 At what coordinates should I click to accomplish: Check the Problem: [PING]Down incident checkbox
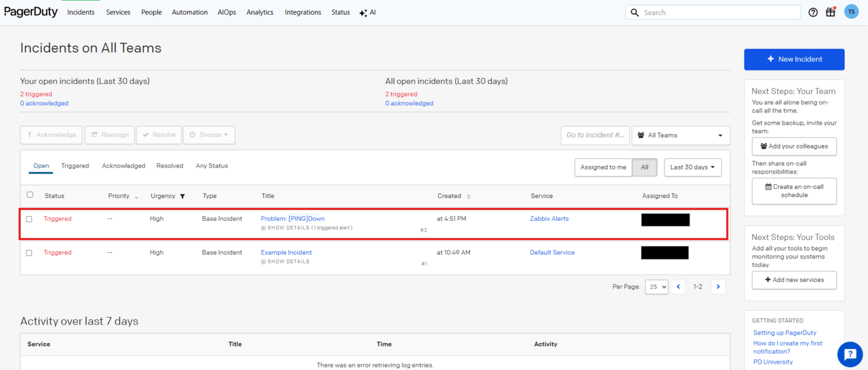29,219
